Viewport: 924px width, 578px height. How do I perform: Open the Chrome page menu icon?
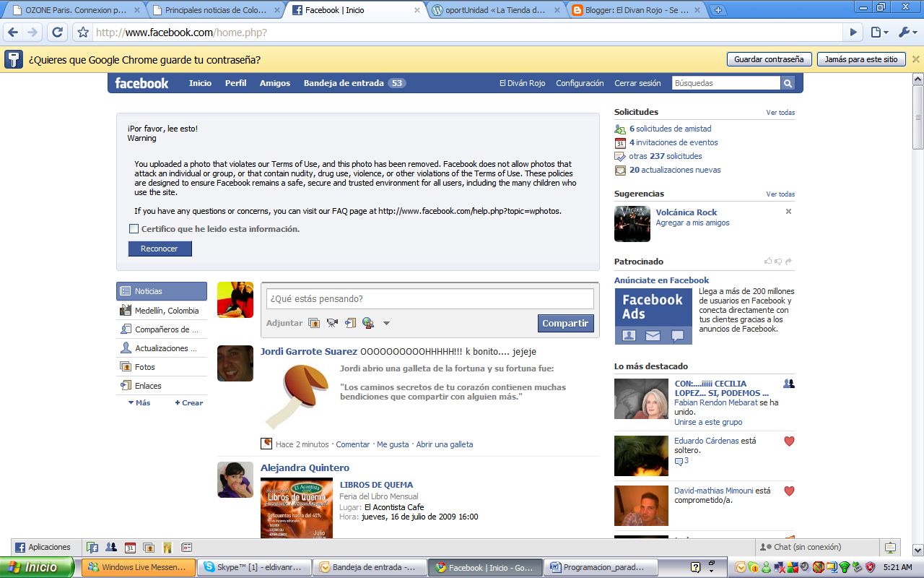pyautogui.click(x=879, y=33)
